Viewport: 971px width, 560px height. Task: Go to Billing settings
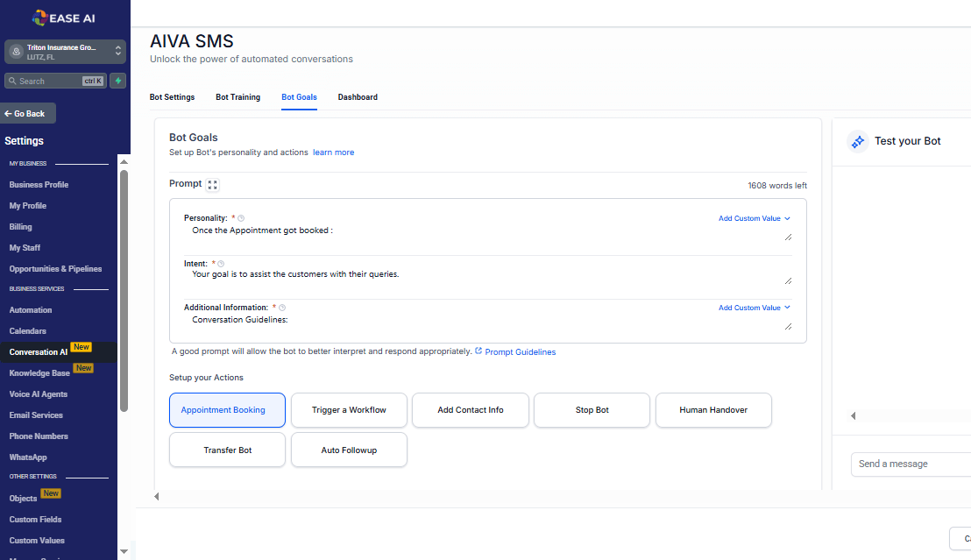[x=20, y=227]
